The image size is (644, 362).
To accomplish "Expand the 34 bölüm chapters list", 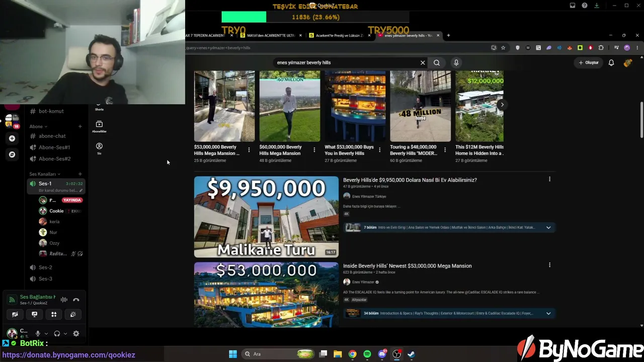I will point(548,313).
